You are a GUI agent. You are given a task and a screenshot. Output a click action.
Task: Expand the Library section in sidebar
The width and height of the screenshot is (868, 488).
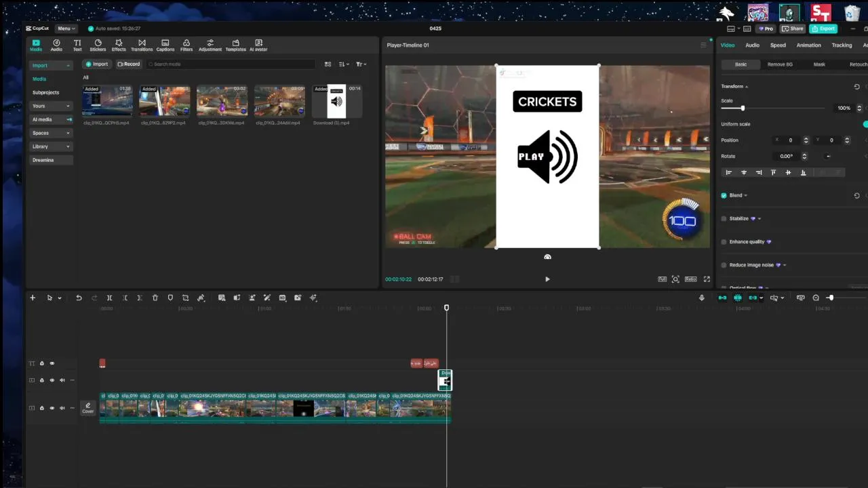tap(51, 146)
